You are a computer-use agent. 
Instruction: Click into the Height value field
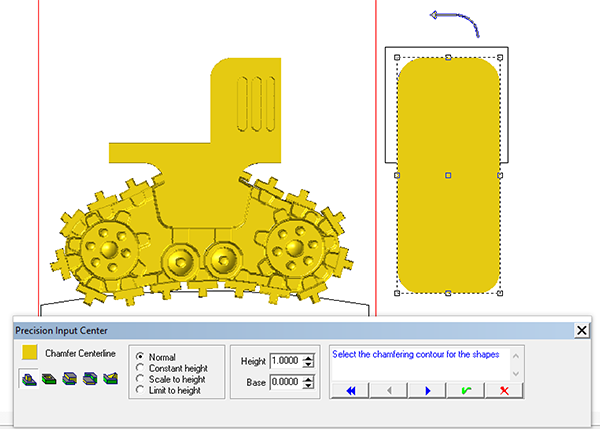286,360
